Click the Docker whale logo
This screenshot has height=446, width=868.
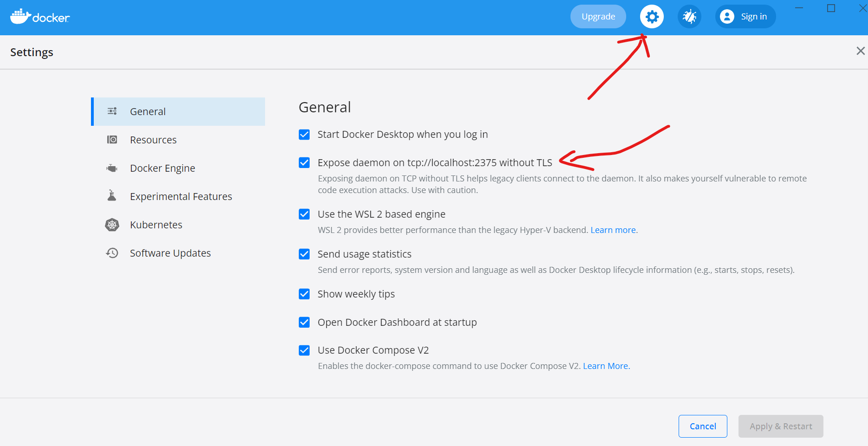pyautogui.click(x=40, y=17)
